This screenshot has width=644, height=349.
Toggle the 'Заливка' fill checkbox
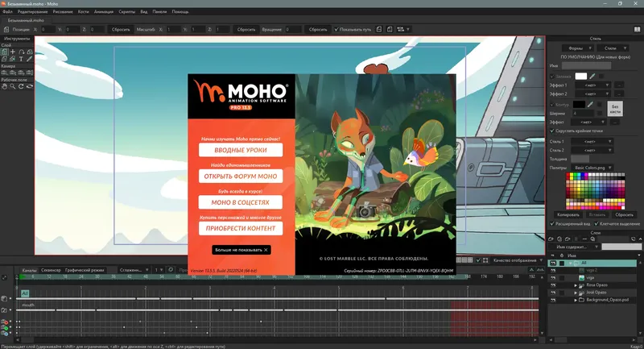coord(552,77)
